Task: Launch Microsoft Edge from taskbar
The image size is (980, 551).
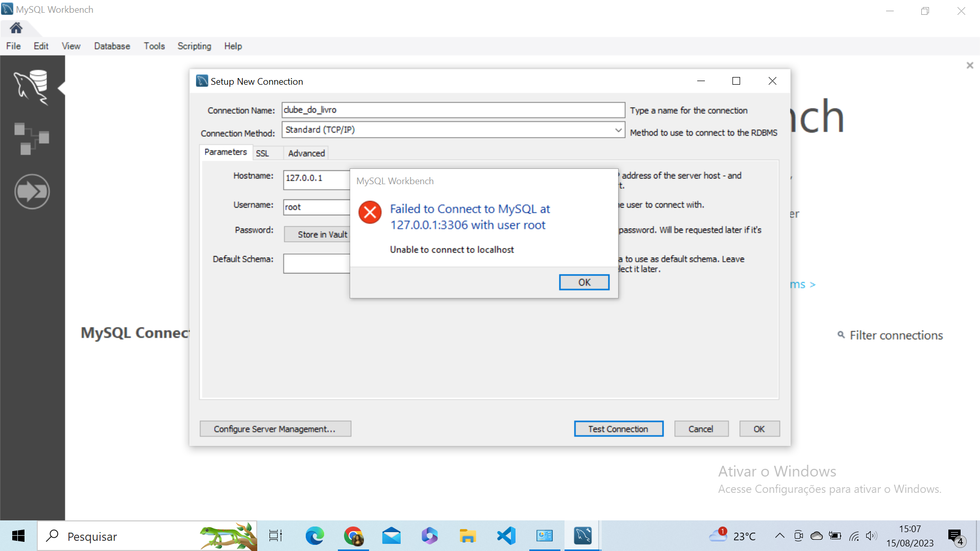Action: click(314, 536)
